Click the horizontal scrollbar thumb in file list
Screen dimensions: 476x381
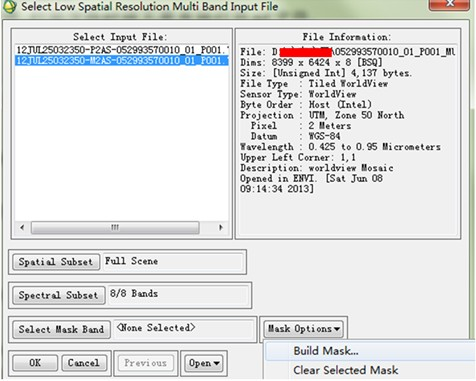click(x=115, y=228)
